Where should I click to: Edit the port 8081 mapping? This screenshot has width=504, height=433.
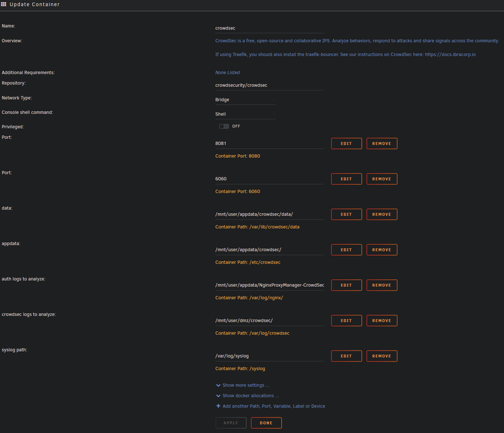pyautogui.click(x=347, y=143)
